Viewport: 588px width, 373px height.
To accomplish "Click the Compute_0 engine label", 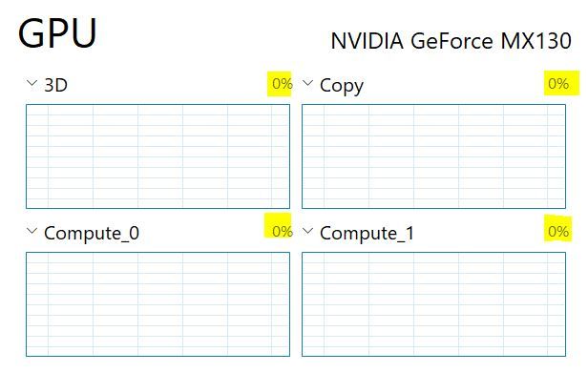I will [x=92, y=233].
